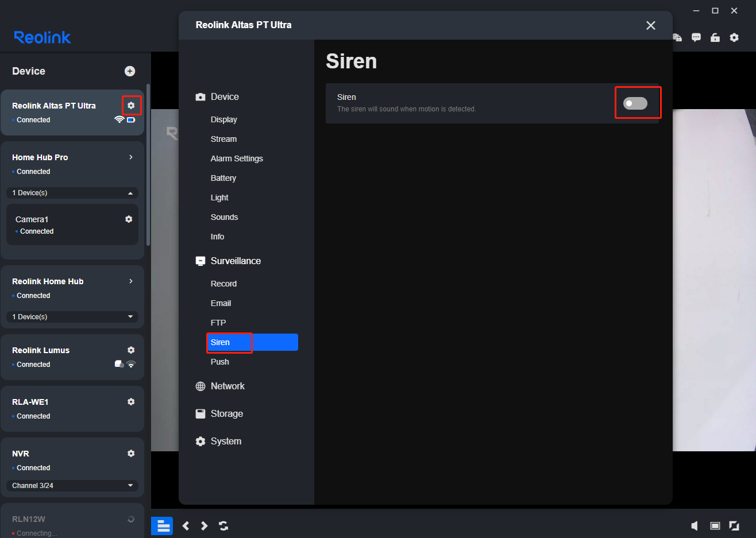Mute the live view speaker icon
The height and width of the screenshot is (538, 756).
(695, 526)
